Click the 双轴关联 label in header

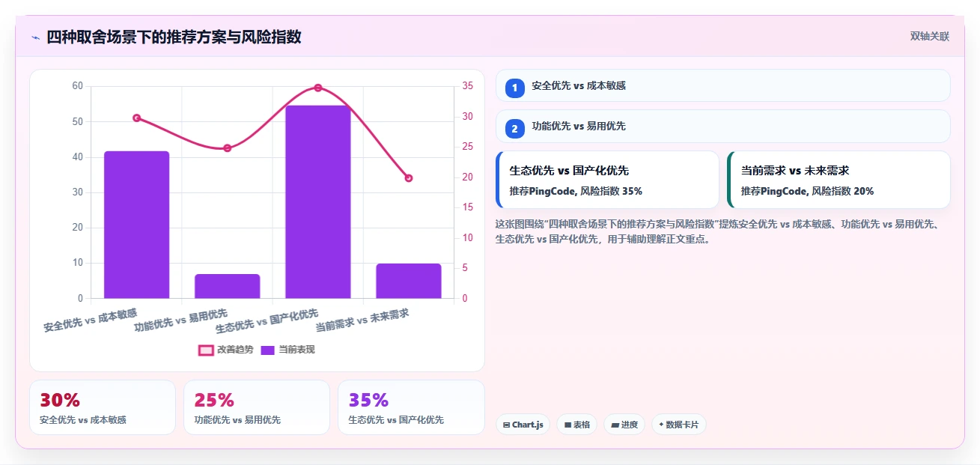coord(930,37)
